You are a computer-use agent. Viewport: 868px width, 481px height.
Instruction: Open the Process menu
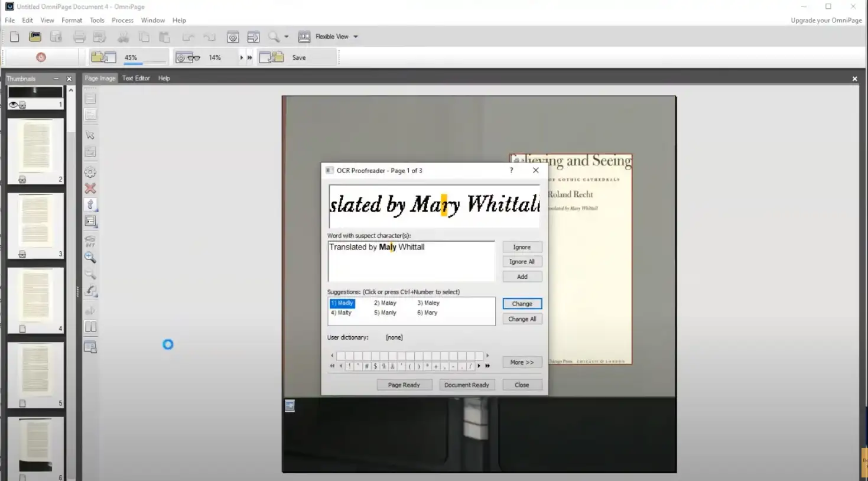click(122, 20)
